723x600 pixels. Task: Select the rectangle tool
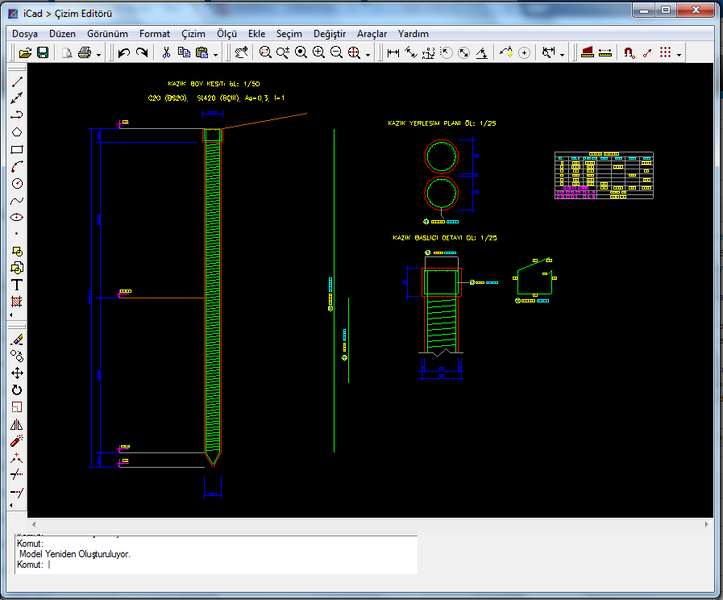point(17,149)
